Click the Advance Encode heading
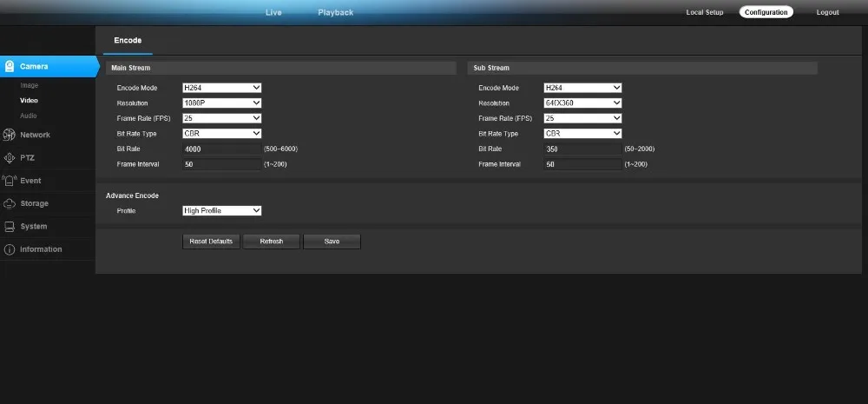868x404 pixels. coord(132,195)
